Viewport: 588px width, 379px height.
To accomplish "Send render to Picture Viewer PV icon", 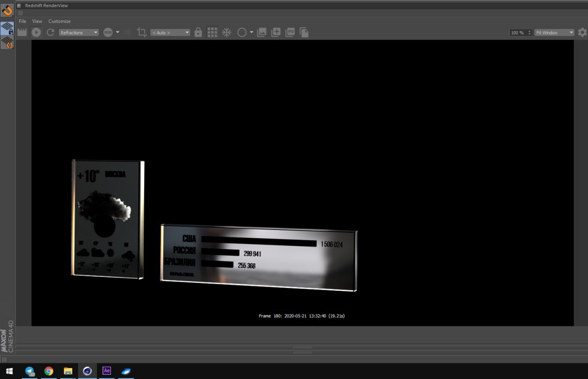I will (x=290, y=32).
